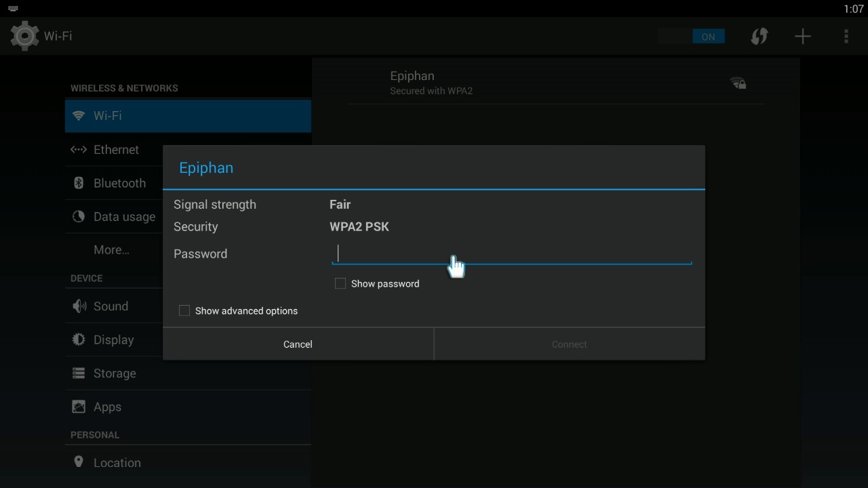Click the Location pin icon
868x488 pixels.
79,462
